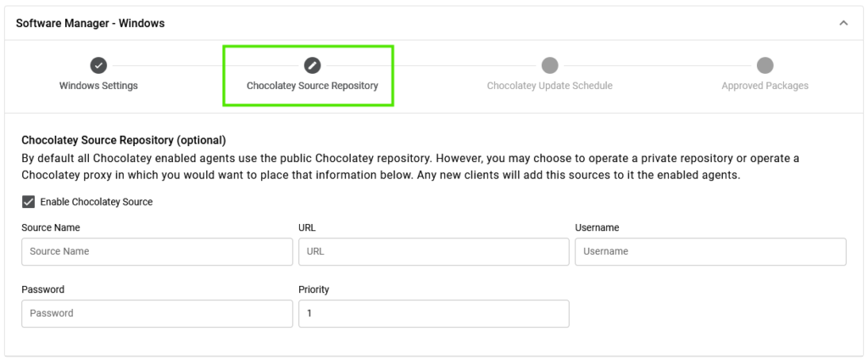Uncheck Enable Chocolatey Source checkbox
The image size is (868, 359).
28,202
